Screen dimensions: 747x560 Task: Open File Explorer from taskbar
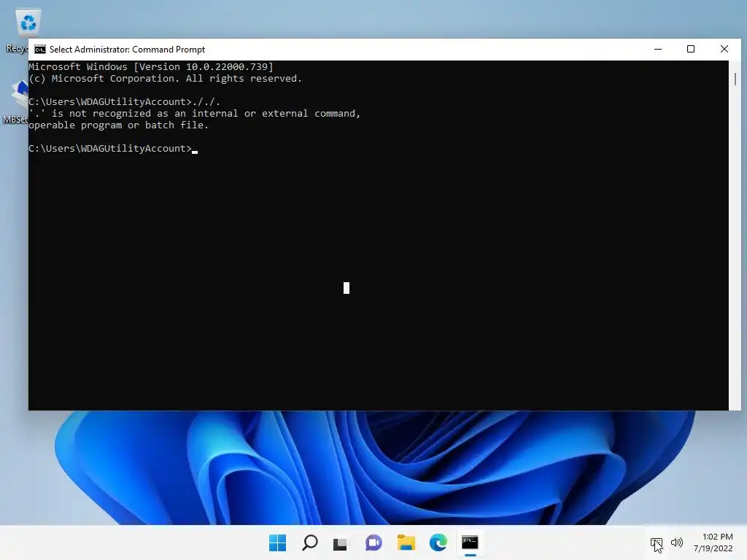[x=406, y=542]
